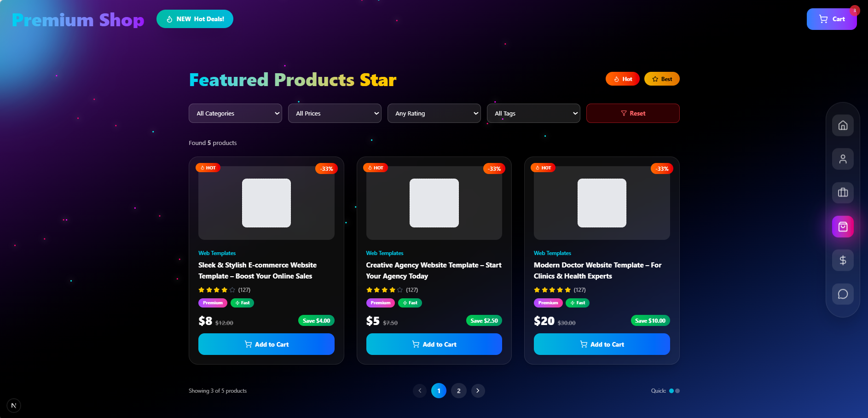The image size is (868, 418).
Task: Click the next page chevron arrow
Action: point(478,391)
